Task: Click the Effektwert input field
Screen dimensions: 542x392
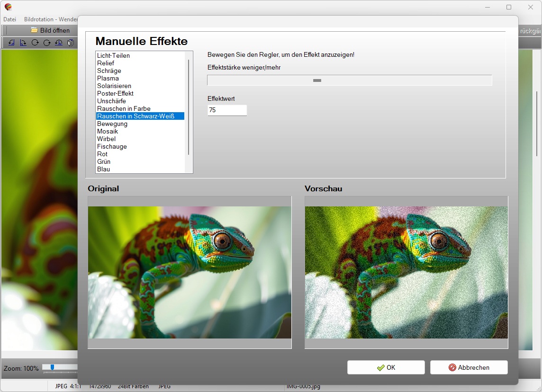Action: [x=227, y=110]
